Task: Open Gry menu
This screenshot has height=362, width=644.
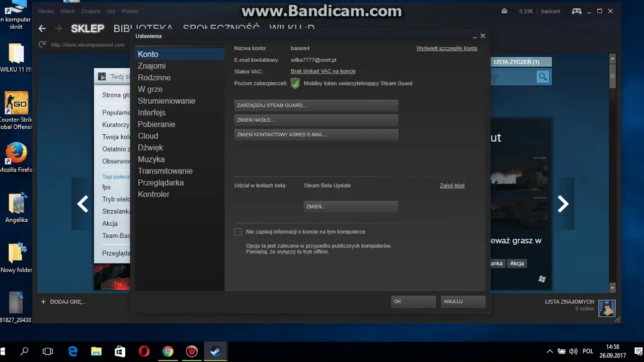Action: [111, 11]
